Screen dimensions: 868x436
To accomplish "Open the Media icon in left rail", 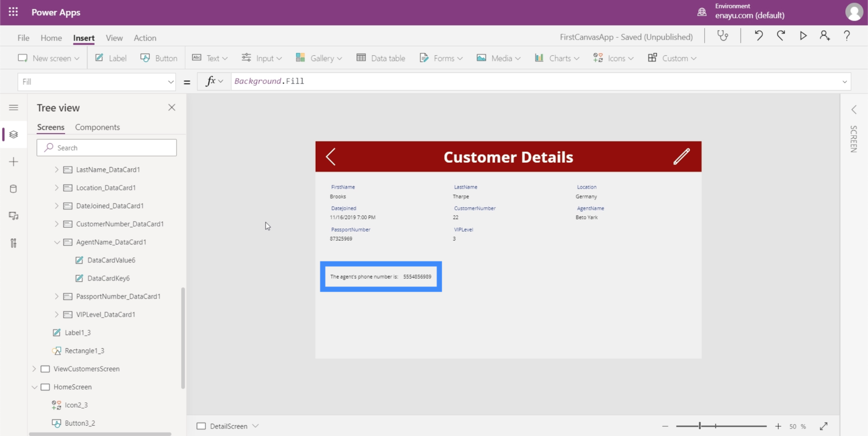I will [13, 216].
